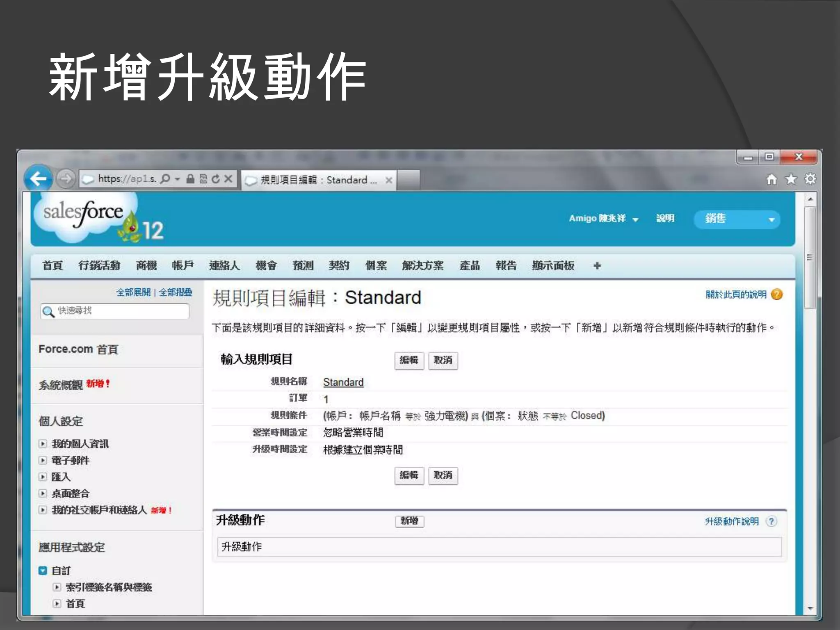The image size is (840, 630).
Task: Click the scrollbar up arrow
Action: pos(810,199)
